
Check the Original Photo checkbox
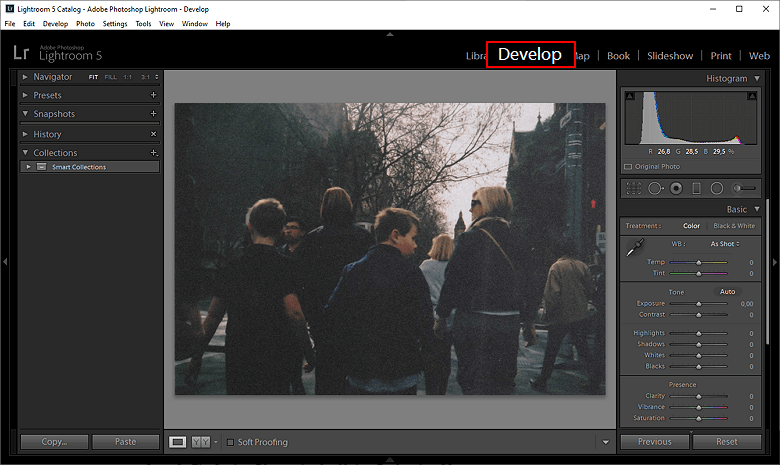(x=628, y=167)
